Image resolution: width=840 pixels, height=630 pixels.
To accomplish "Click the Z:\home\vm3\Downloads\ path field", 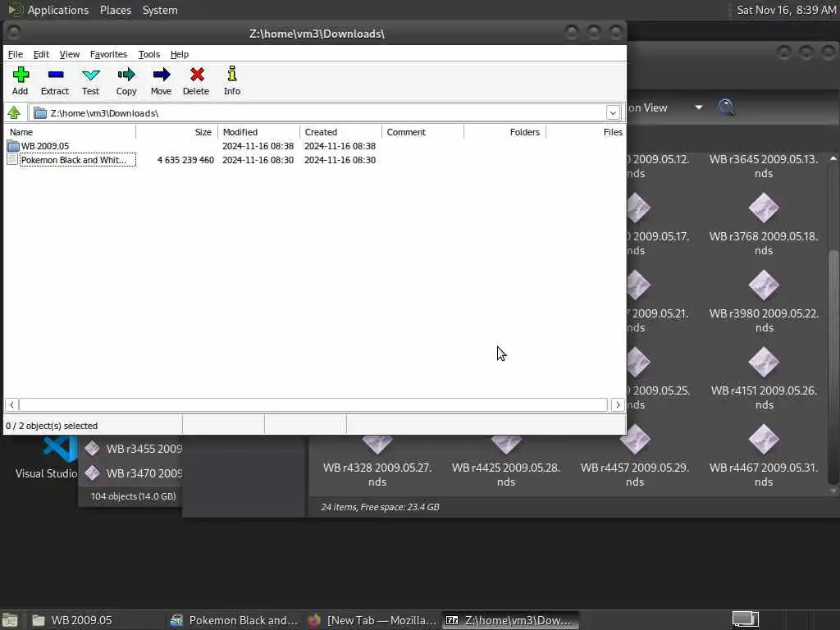I will (x=317, y=113).
